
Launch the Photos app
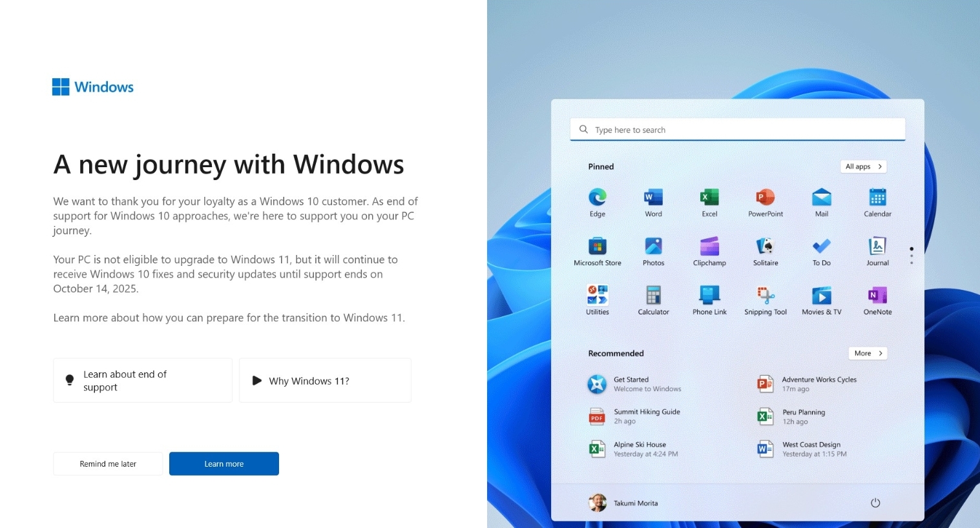653,246
